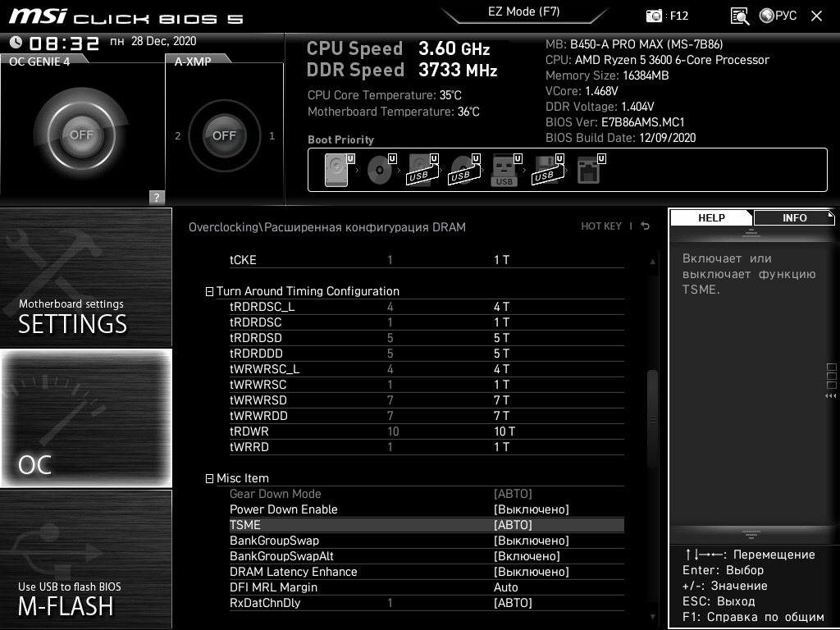Switch to EZ Mode (F7)
This screenshot has width=840, height=630.
524,11
